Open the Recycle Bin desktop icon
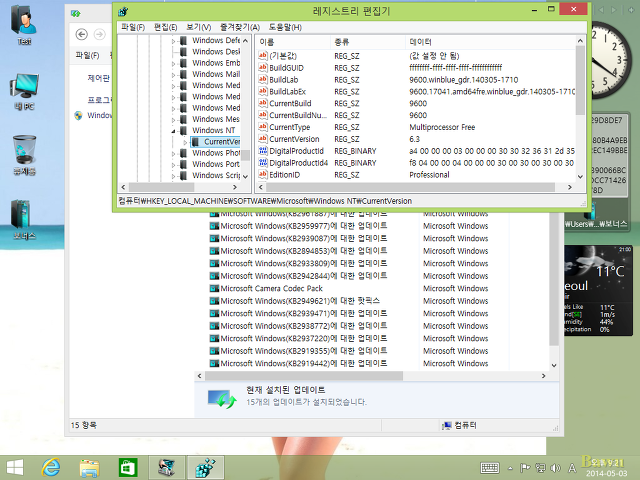640x480 pixels. click(x=24, y=153)
